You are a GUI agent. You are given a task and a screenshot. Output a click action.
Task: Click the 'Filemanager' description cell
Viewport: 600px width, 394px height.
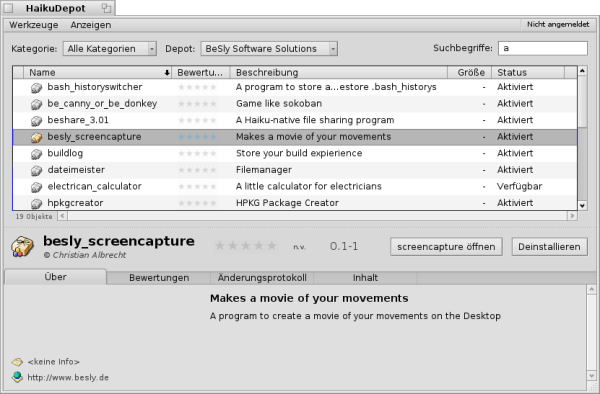coord(264,170)
